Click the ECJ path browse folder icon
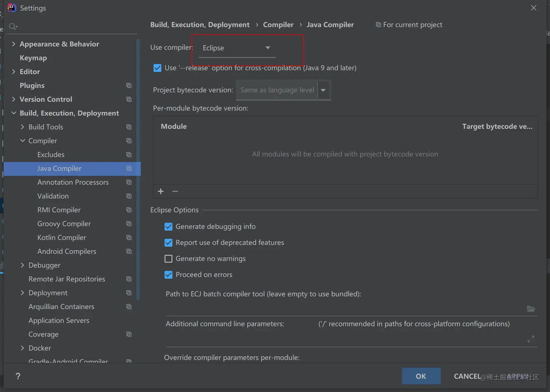The image size is (550, 392). 531,309
